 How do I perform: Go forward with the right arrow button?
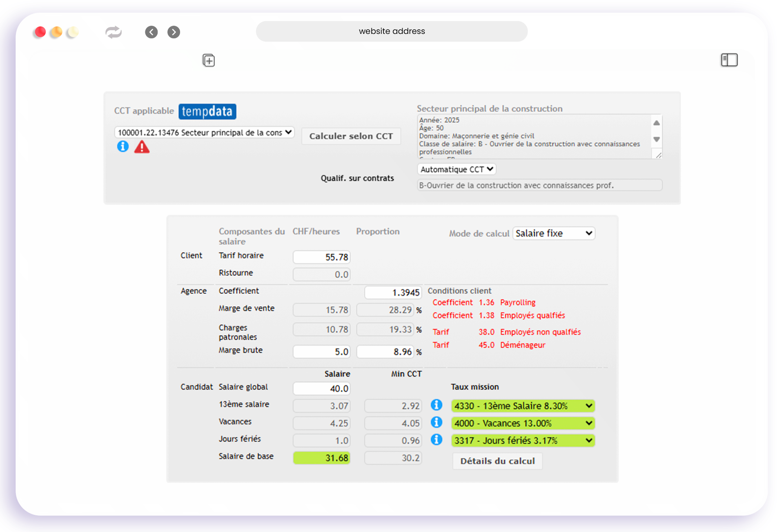point(174,32)
